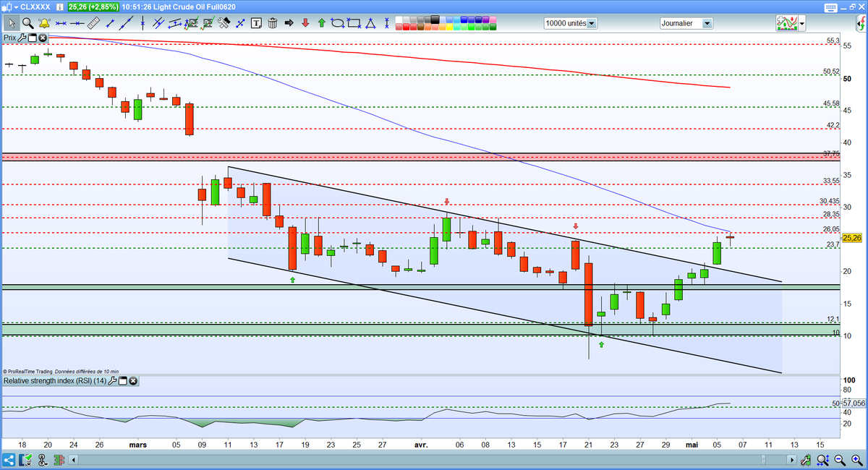The image size is (868, 470).
Task: Click the 57,056 RSI value label
Action: [x=854, y=403]
